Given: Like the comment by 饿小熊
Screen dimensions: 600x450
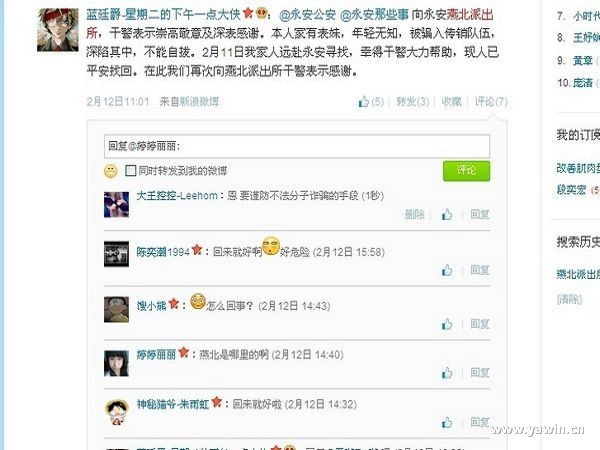Looking at the screenshot, I should [x=447, y=324].
